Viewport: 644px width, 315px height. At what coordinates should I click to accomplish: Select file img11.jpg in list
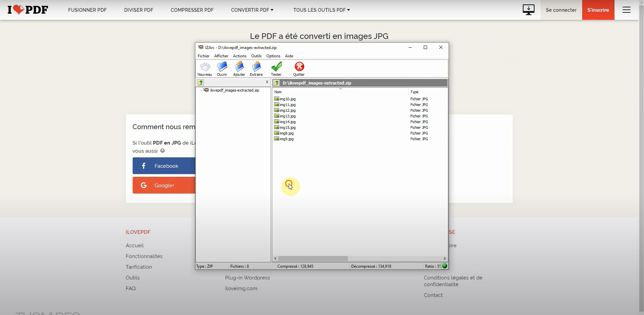click(287, 105)
